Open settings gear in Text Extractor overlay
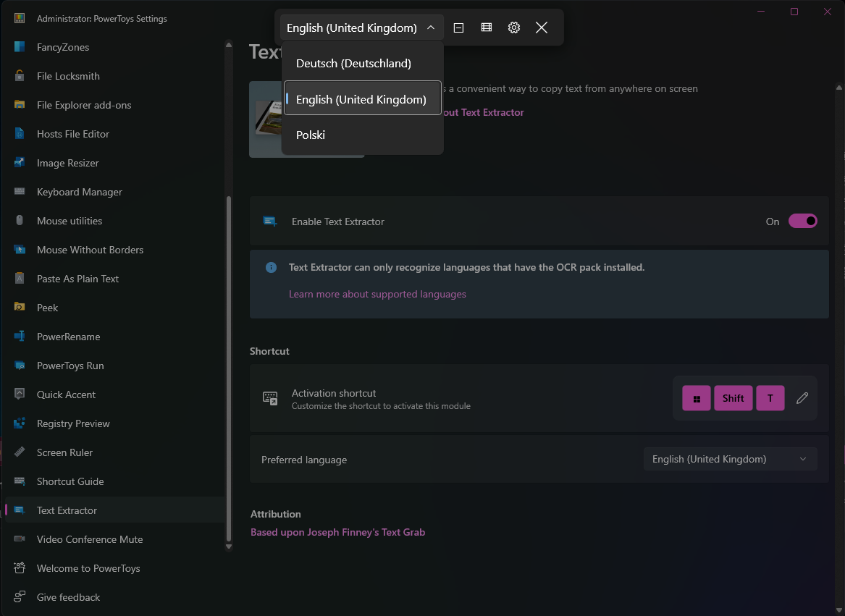This screenshot has height=616, width=845. (x=514, y=28)
